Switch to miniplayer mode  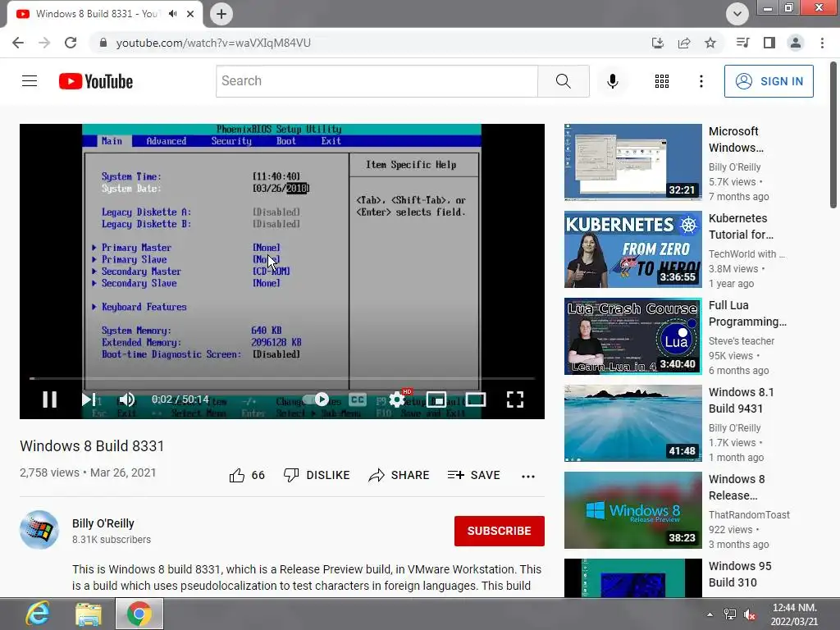(x=436, y=399)
